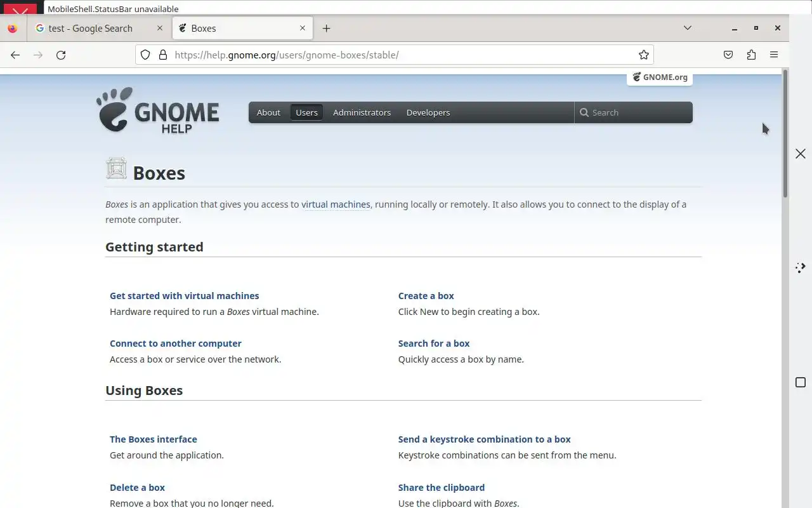Open the Extensions puzzle icon

coord(751,55)
